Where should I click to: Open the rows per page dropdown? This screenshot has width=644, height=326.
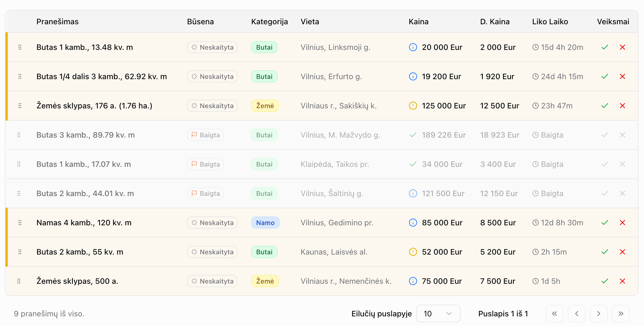coord(438,314)
